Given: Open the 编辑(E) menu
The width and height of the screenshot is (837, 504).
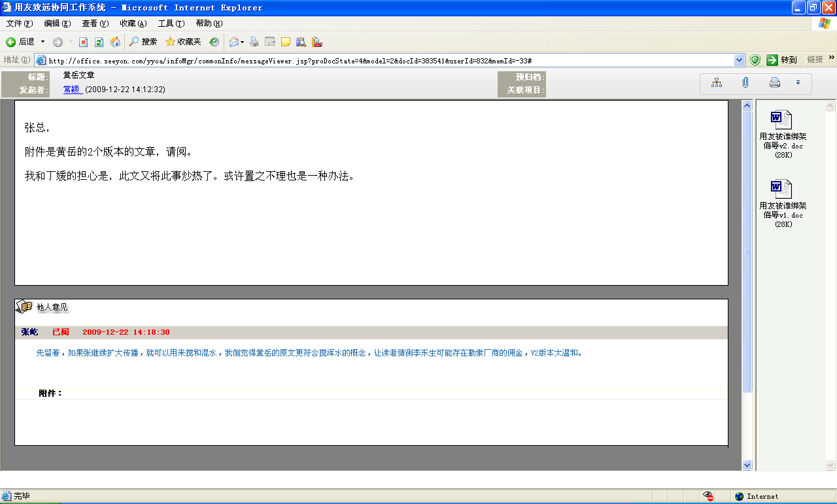Looking at the screenshot, I should 57,24.
